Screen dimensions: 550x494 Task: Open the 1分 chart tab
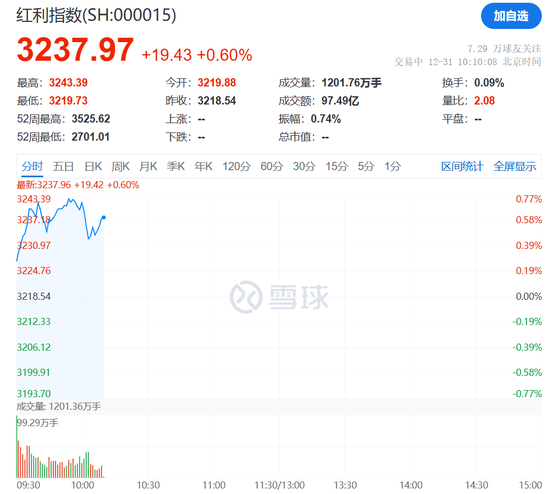pos(393,166)
